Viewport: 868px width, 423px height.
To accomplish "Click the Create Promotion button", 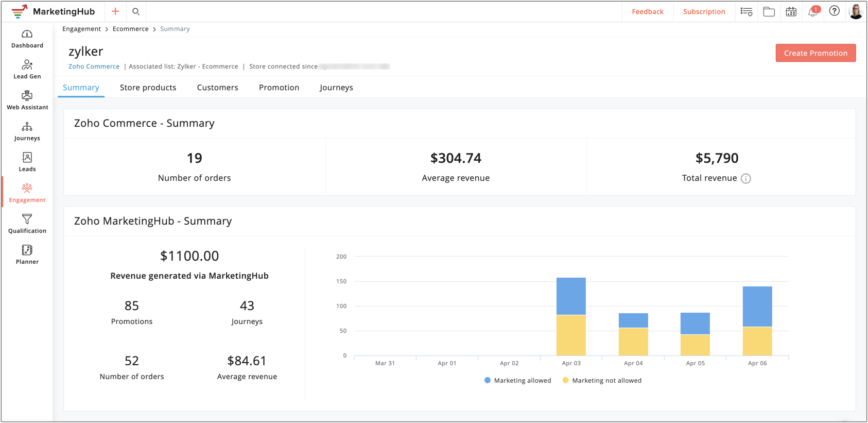I will [815, 53].
